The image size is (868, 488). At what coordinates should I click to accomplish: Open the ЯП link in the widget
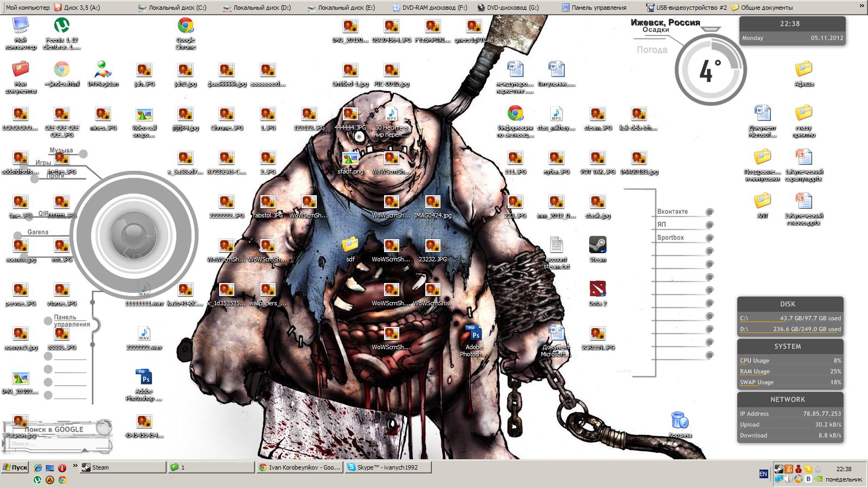(661, 224)
